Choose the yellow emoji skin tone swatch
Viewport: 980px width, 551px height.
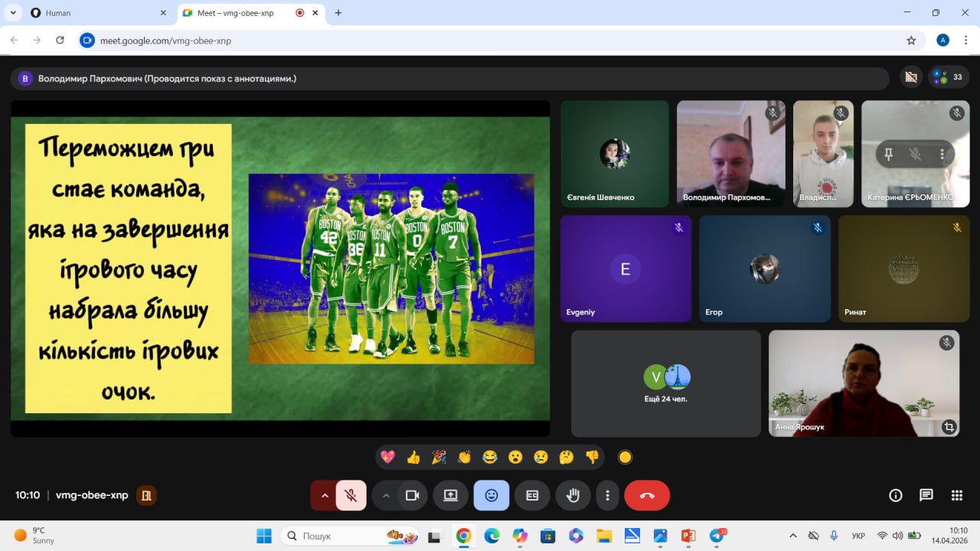click(x=625, y=458)
